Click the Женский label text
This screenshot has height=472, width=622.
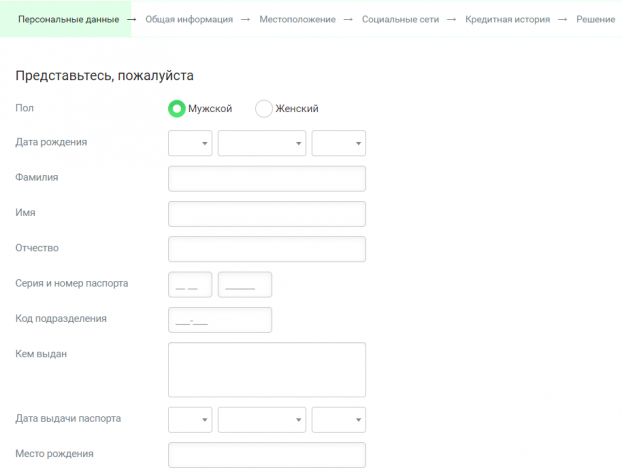(297, 109)
